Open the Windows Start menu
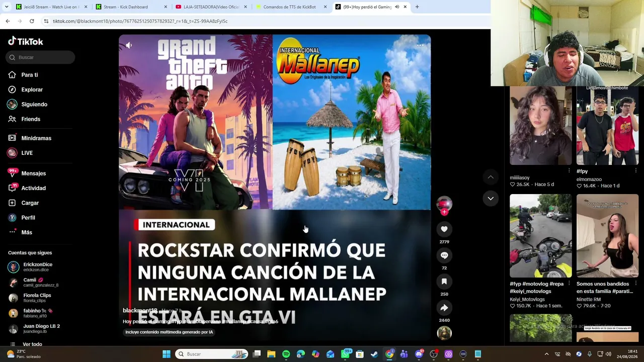The width and height of the screenshot is (644, 362). (x=167, y=354)
